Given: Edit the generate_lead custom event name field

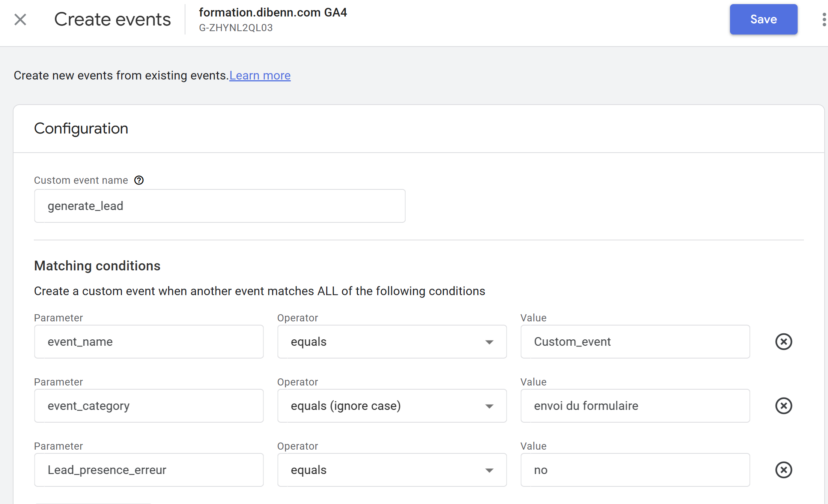Looking at the screenshot, I should tap(220, 206).
